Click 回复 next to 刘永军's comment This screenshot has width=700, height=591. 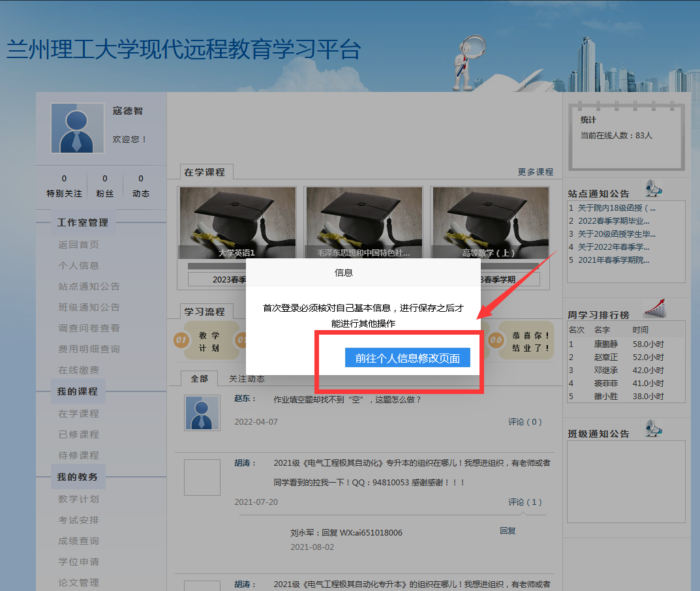pos(508,531)
